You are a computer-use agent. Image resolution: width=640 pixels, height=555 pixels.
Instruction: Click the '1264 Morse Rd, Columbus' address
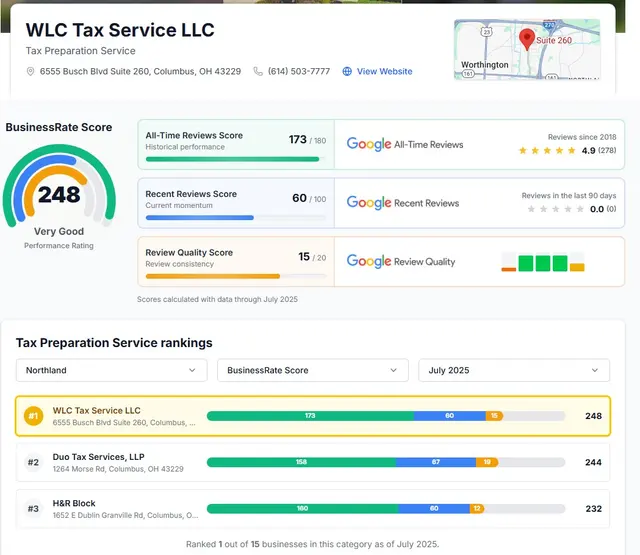pos(118,469)
